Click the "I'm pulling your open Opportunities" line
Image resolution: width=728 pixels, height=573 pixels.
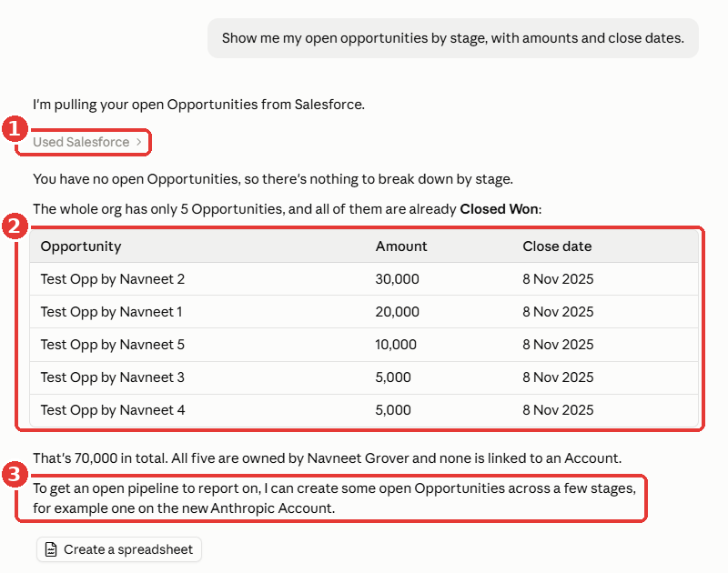198,105
